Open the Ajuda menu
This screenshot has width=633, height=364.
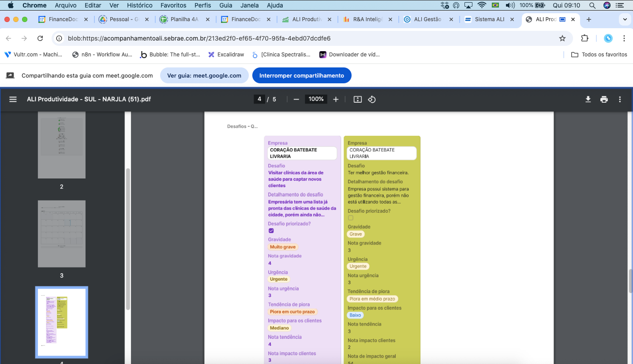(275, 5)
